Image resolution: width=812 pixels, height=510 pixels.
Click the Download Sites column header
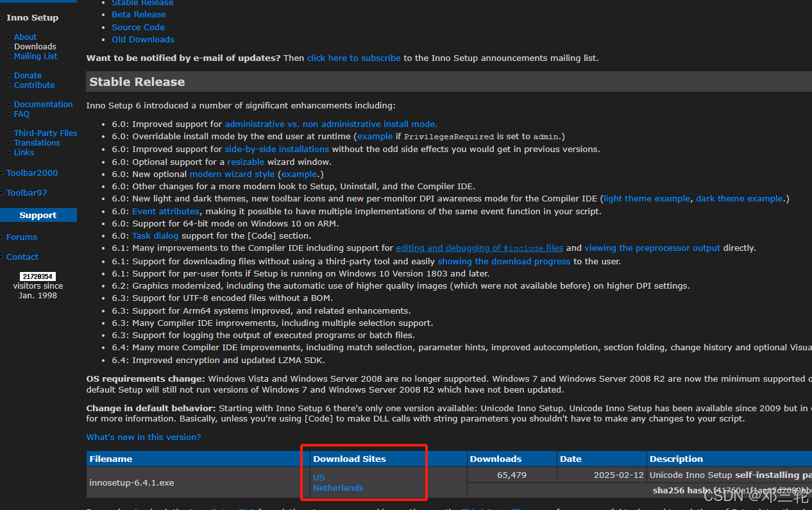coord(389,459)
